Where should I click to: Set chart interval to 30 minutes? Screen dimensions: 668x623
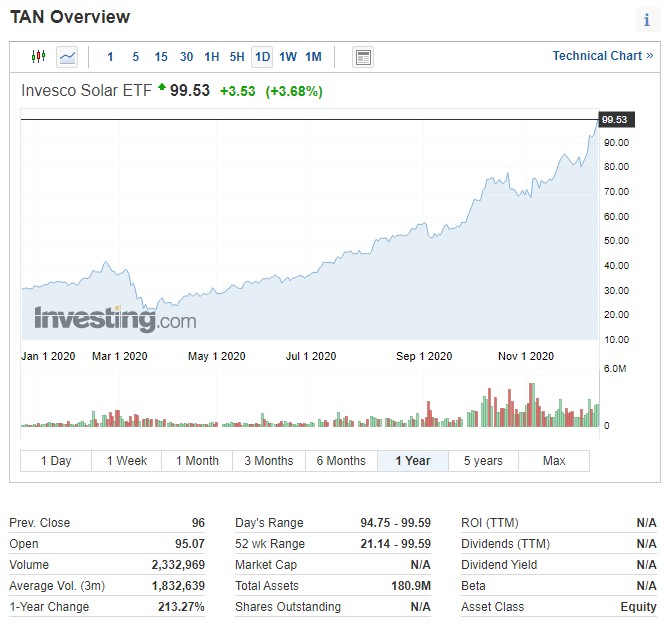(186, 57)
